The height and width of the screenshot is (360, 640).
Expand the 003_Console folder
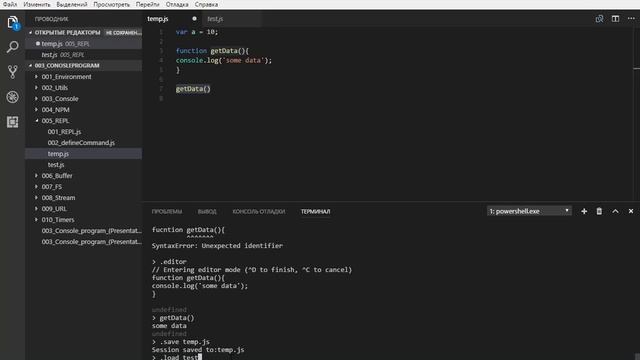tap(36, 99)
